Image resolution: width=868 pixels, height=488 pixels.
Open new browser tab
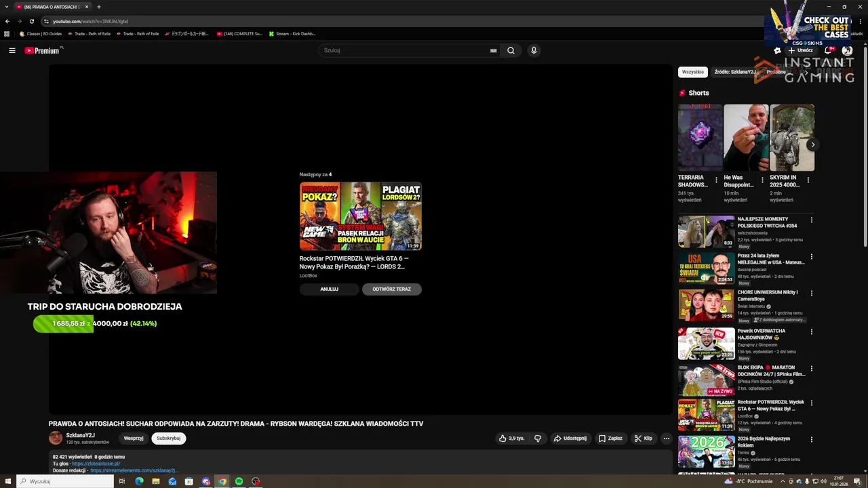pos(98,7)
